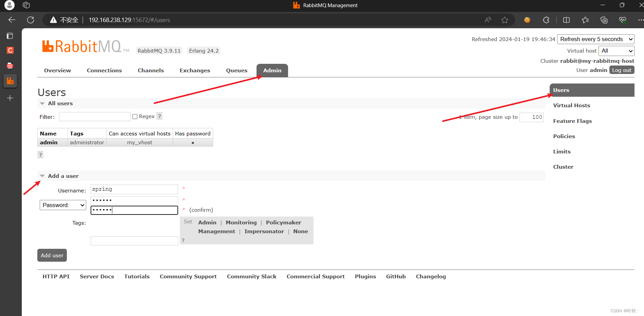This screenshot has width=644, height=316.
Task: Click the Username field containing spring
Action: coord(134,189)
